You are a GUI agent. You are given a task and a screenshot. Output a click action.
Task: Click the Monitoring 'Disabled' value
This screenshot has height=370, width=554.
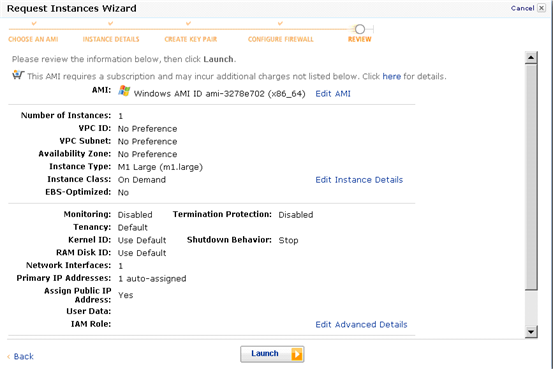(x=135, y=215)
